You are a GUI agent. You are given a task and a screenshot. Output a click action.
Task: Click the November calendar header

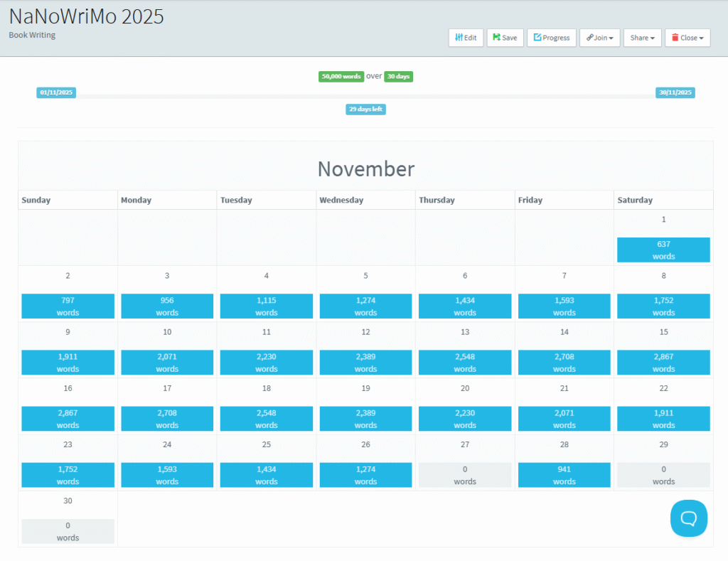[x=365, y=169]
